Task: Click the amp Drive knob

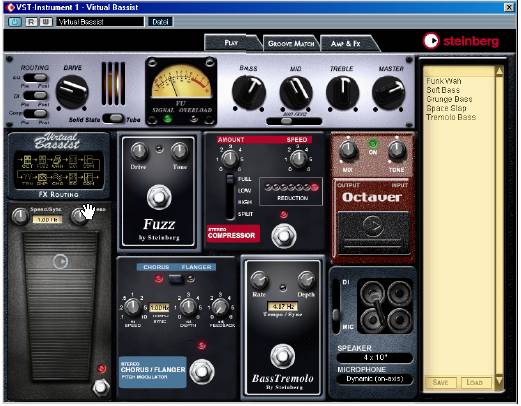Action: (72, 92)
